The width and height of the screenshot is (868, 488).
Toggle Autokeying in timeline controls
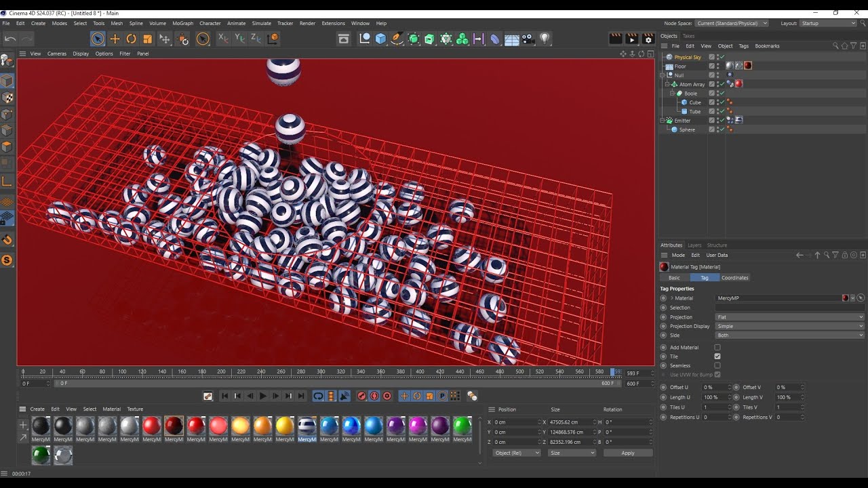point(374,396)
